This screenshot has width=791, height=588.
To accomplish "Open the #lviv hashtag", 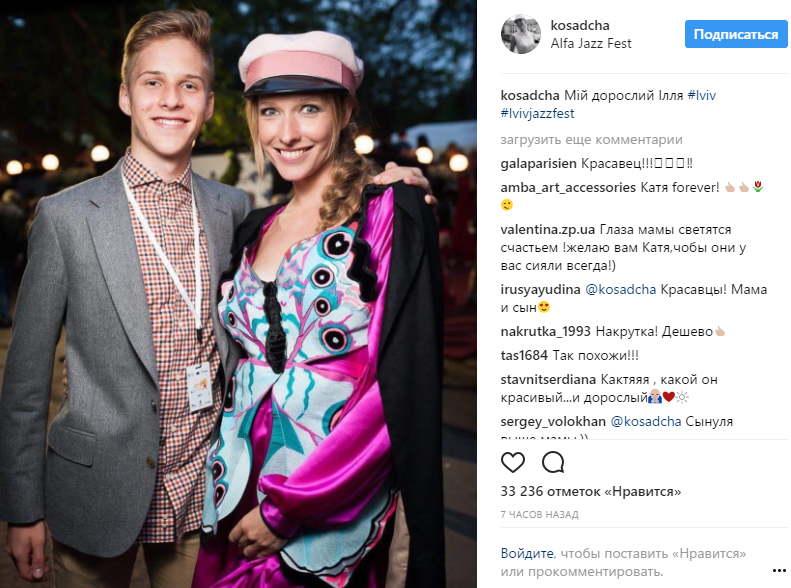I will tap(701, 95).
